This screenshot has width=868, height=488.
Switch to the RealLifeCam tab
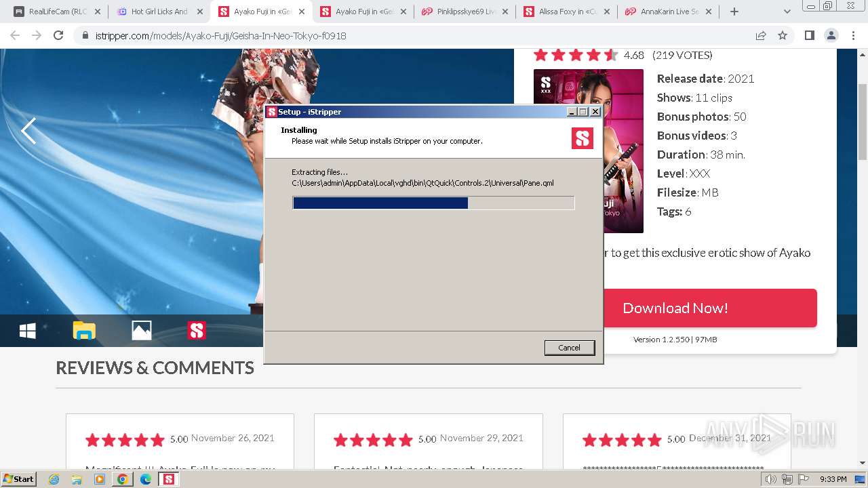[57, 12]
